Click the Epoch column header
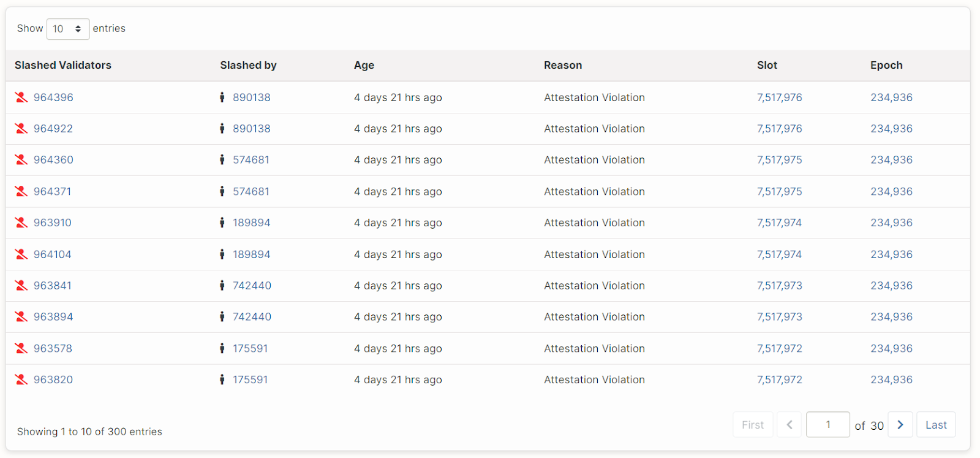The width and height of the screenshot is (980, 458). pyautogui.click(x=886, y=65)
